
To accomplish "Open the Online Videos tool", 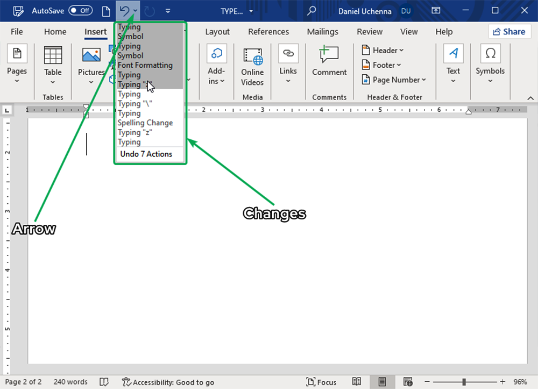I will pyautogui.click(x=252, y=67).
